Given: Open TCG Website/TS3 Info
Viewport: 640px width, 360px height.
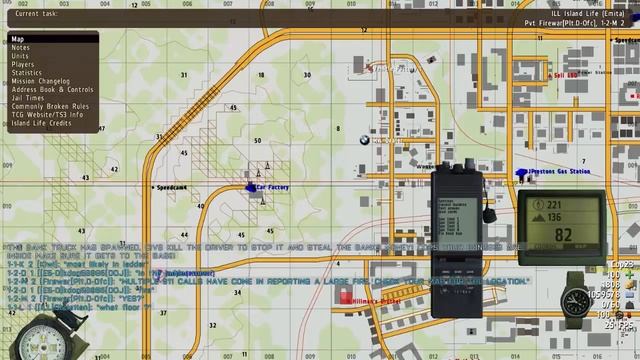Looking at the screenshot, I should click(47, 115).
